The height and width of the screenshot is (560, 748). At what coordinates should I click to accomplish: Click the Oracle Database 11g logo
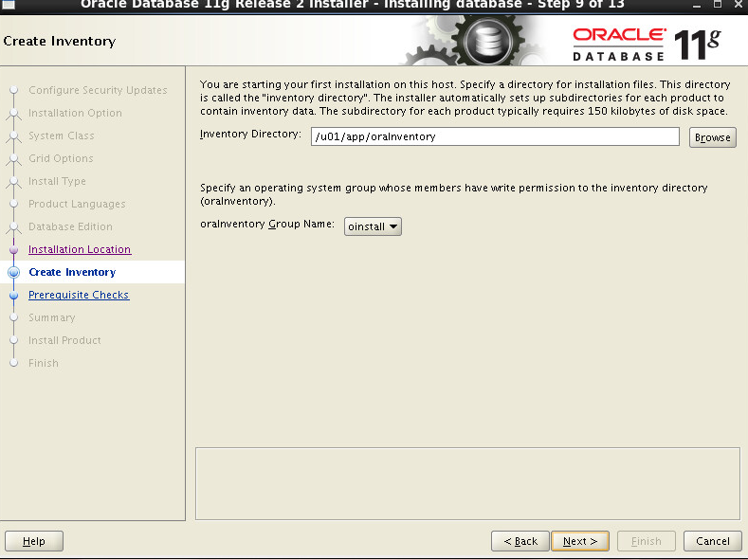click(647, 45)
